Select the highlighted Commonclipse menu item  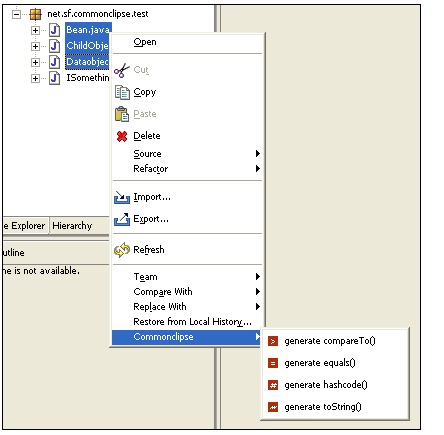pos(187,337)
